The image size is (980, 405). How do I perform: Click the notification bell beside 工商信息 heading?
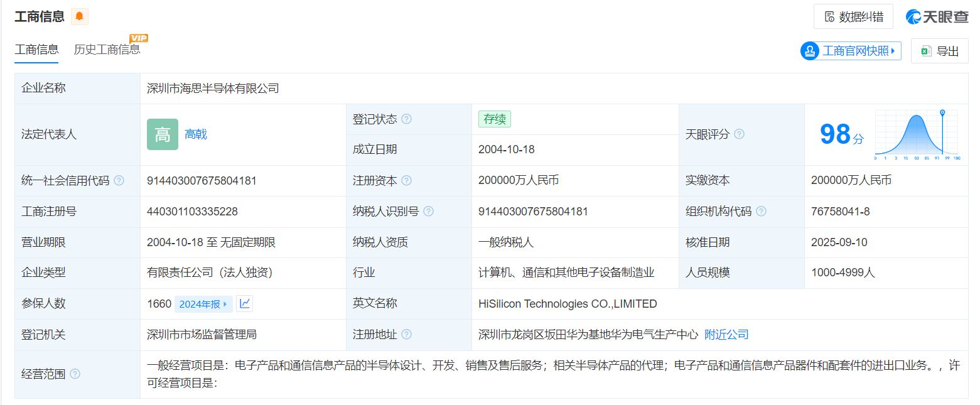coord(78,16)
